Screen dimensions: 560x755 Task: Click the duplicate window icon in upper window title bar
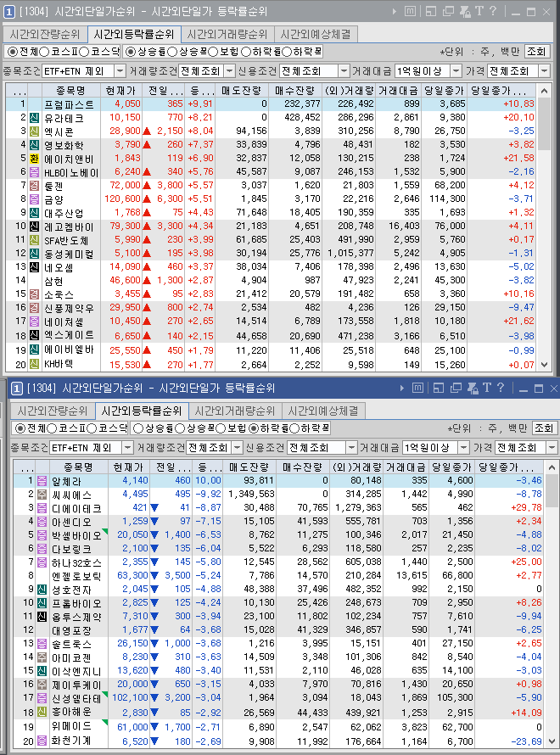tap(448, 11)
